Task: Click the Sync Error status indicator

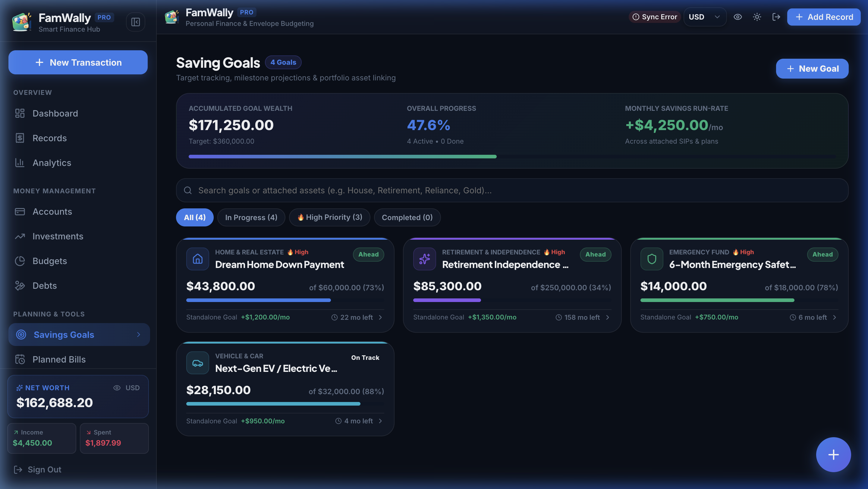Action: (655, 17)
